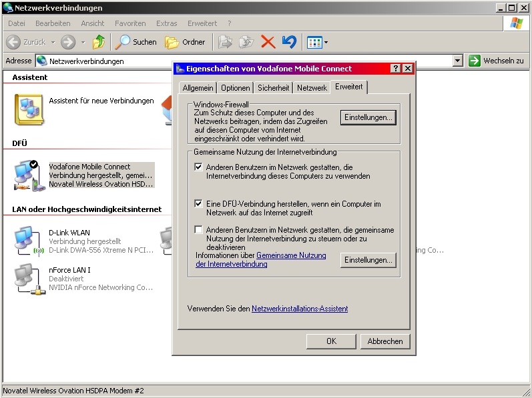Click the Zurück back arrow icon
Screen dimensions: 532x398
pos(13,42)
